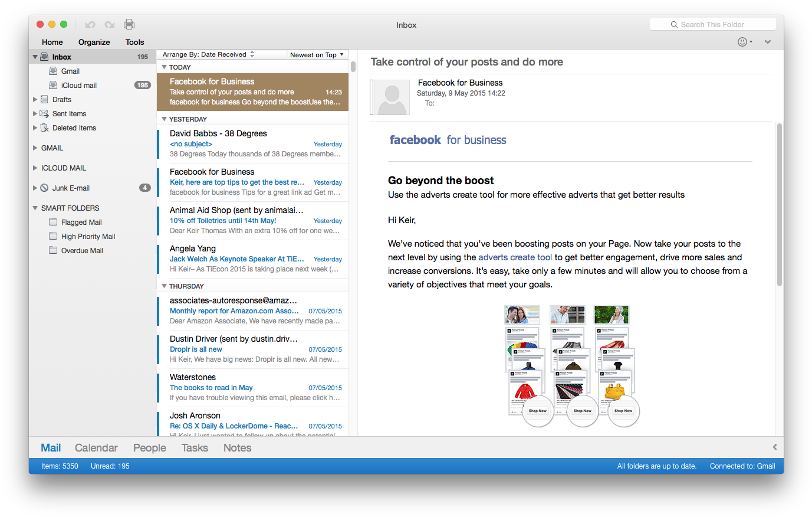Follow the adverts create tool link
The height and width of the screenshot is (517, 812).
[x=515, y=257]
